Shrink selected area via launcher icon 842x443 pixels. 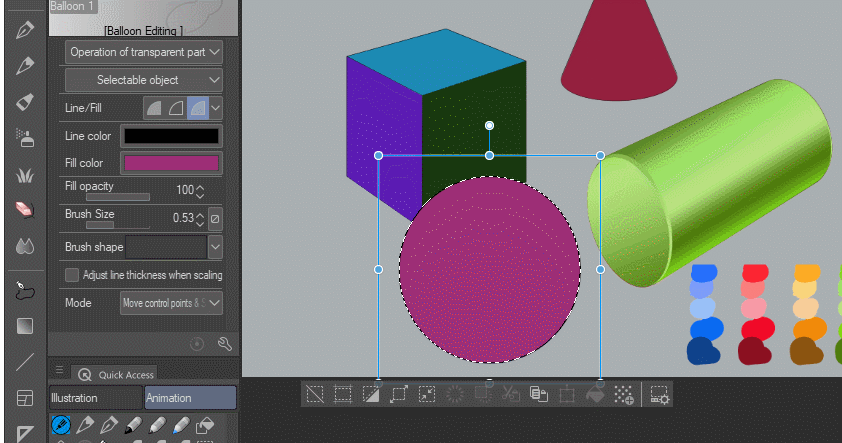[427, 395]
